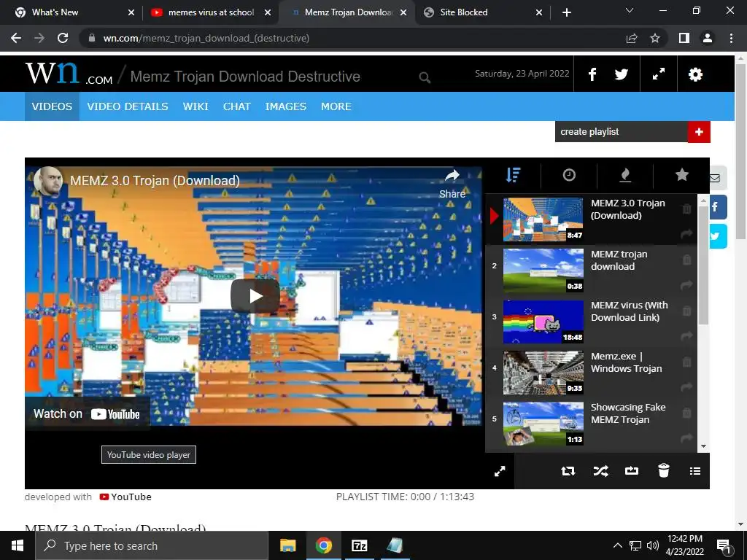
Task: Click the page vertical scrollbar thumb
Action: 741,152
